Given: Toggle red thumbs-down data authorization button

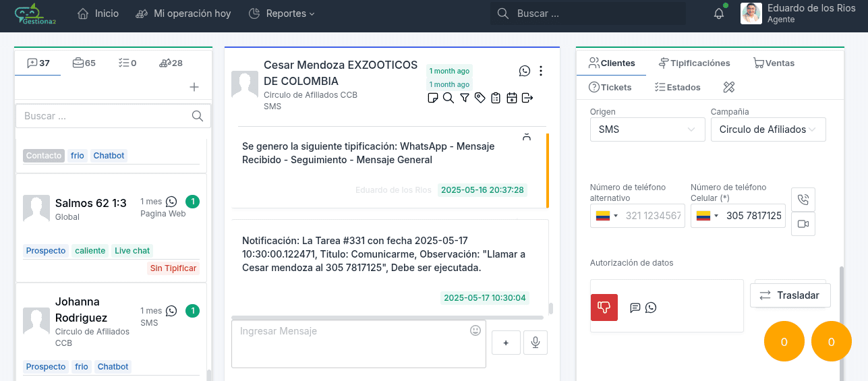Looking at the screenshot, I should (604, 307).
